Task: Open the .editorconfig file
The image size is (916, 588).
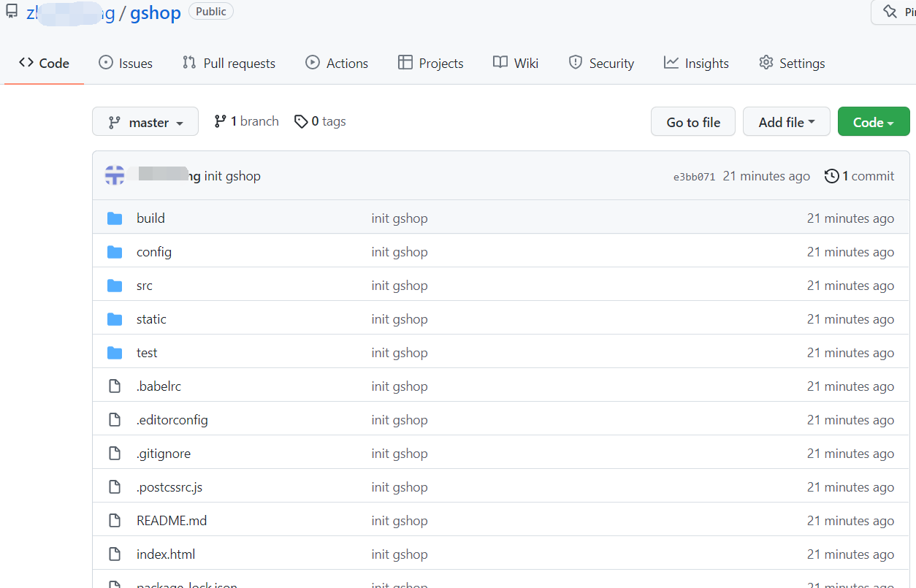Action: pos(172,420)
